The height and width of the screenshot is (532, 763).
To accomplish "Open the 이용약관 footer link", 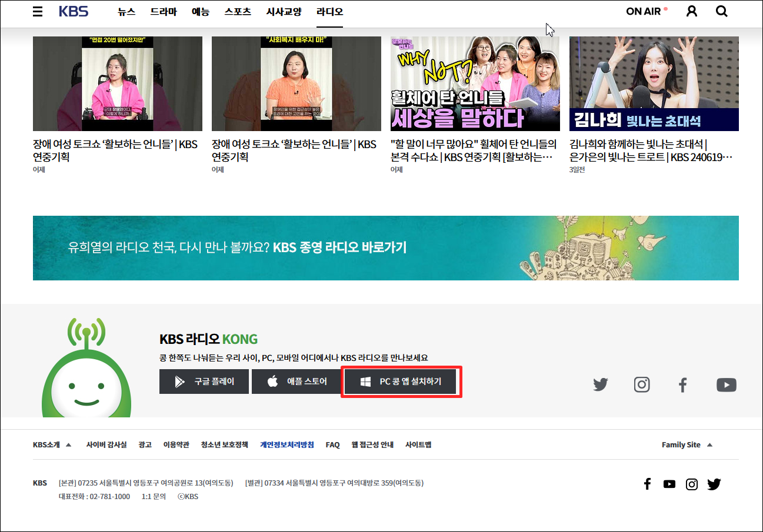I will pyautogui.click(x=176, y=444).
